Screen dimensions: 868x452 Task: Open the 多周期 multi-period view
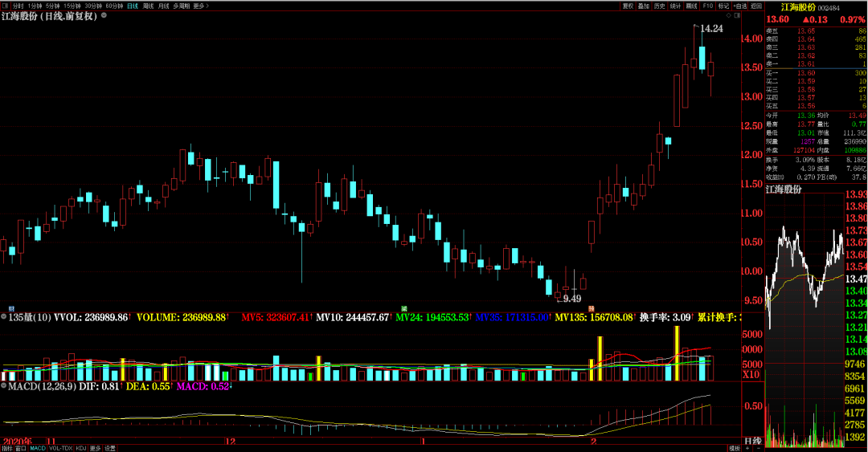pyautogui.click(x=181, y=6)
